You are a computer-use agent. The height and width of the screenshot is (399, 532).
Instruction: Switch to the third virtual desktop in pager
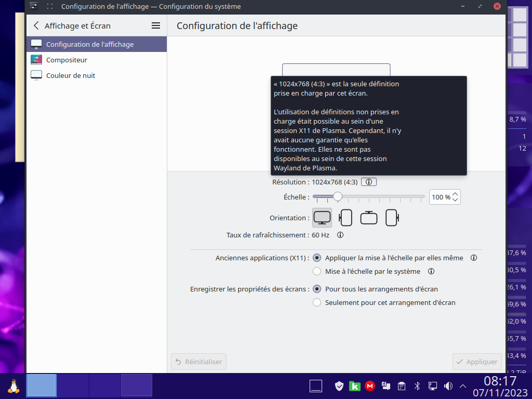click(105, 385)
